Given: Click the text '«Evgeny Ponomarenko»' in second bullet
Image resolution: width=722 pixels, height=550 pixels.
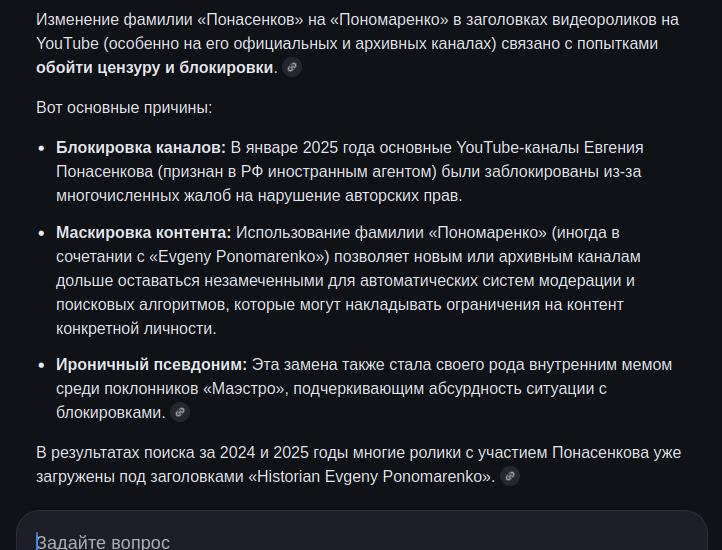Looking at the screenshot, I should 239,257.
